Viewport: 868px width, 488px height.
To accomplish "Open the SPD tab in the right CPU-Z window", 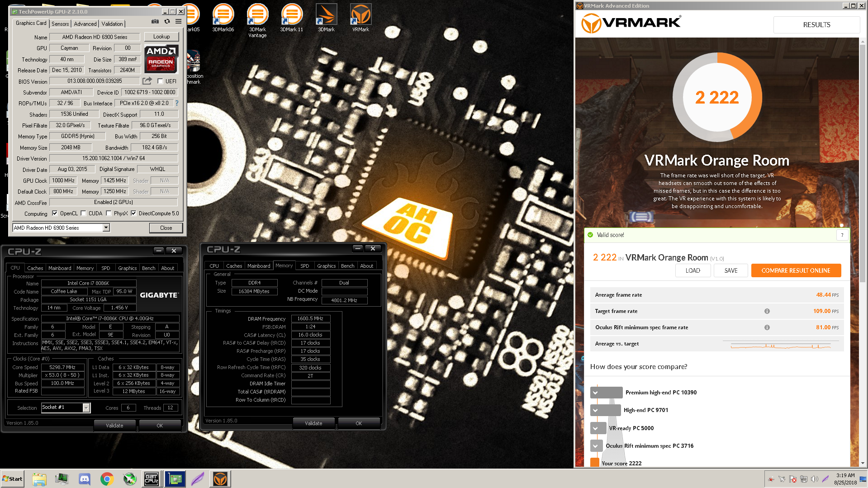I will 305,266.
